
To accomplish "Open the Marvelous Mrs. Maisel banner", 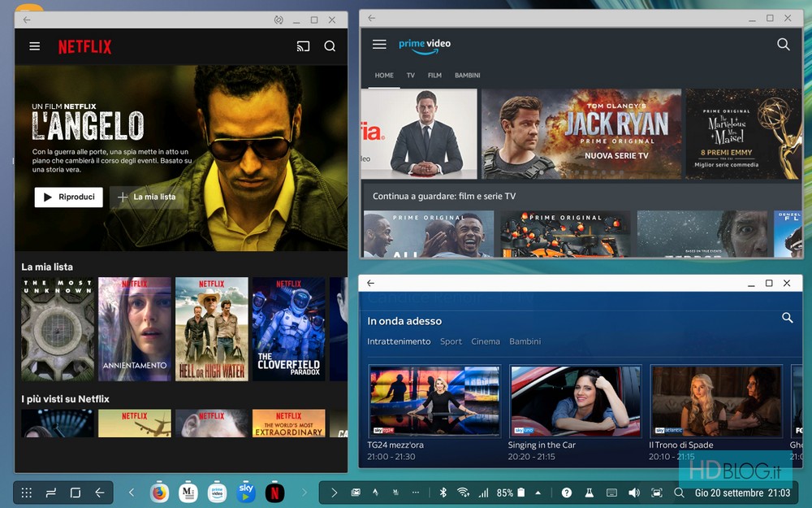I will coord(744,134).
